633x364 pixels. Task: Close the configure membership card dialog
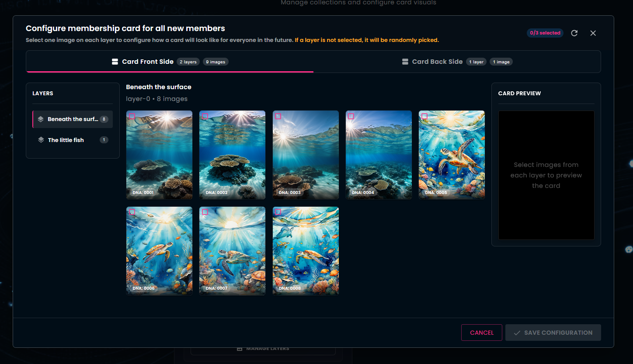pos(593,33)
